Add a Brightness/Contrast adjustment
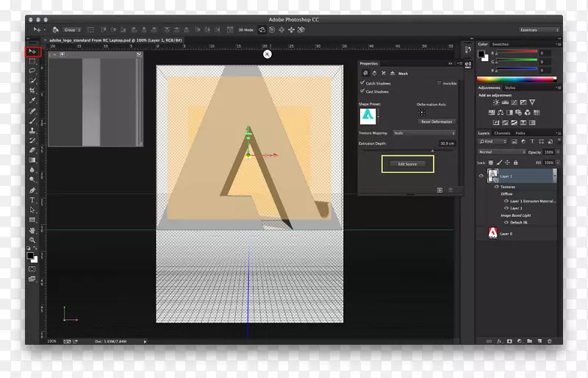Screen dimensions: 588x378 496,102
